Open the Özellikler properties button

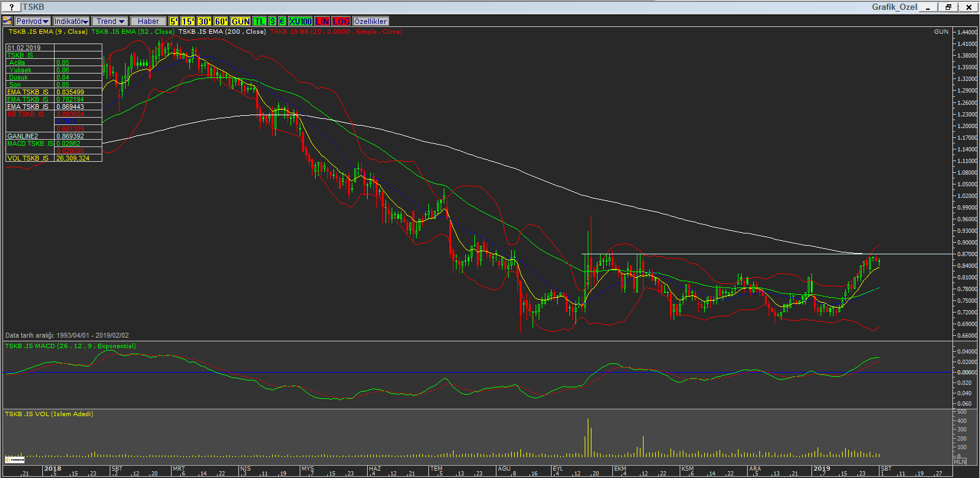371,21
